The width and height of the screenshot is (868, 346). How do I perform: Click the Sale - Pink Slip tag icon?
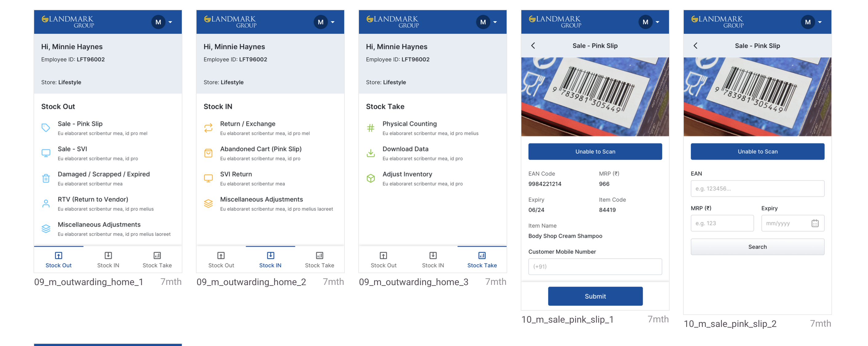46,128
